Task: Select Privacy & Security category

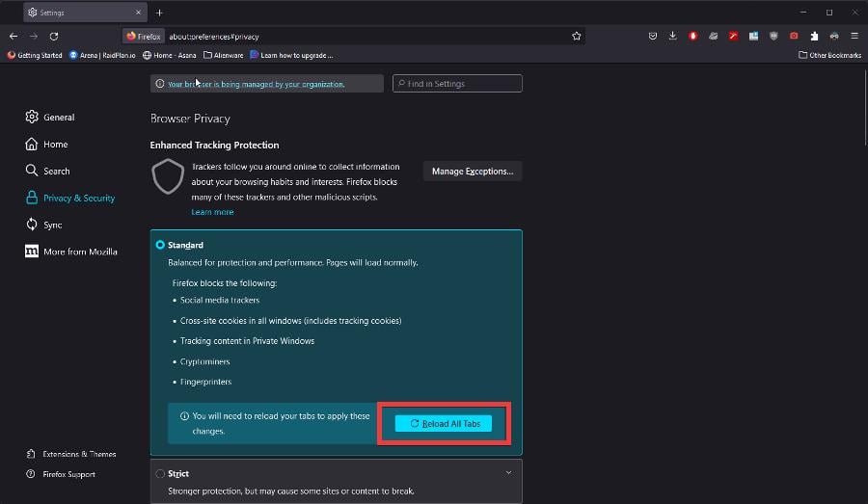Action: 70,198
